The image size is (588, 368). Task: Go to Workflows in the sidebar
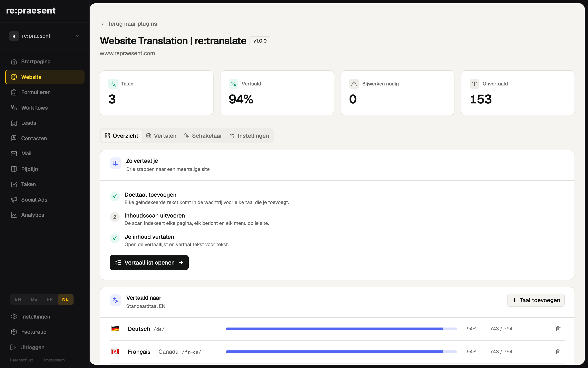pyautogui.click(x=45, y=108)
